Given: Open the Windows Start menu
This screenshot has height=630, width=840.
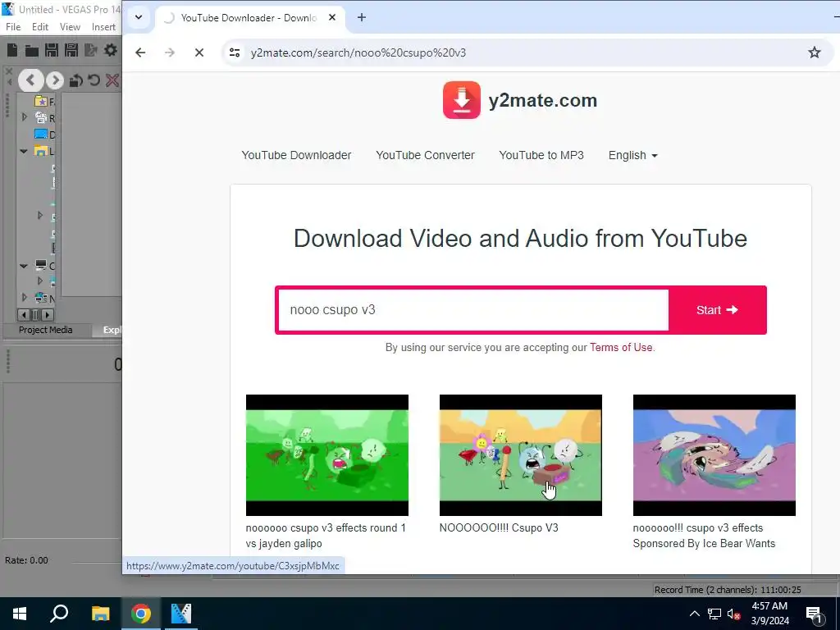Looking at the screenshot, I should [20, 614].
